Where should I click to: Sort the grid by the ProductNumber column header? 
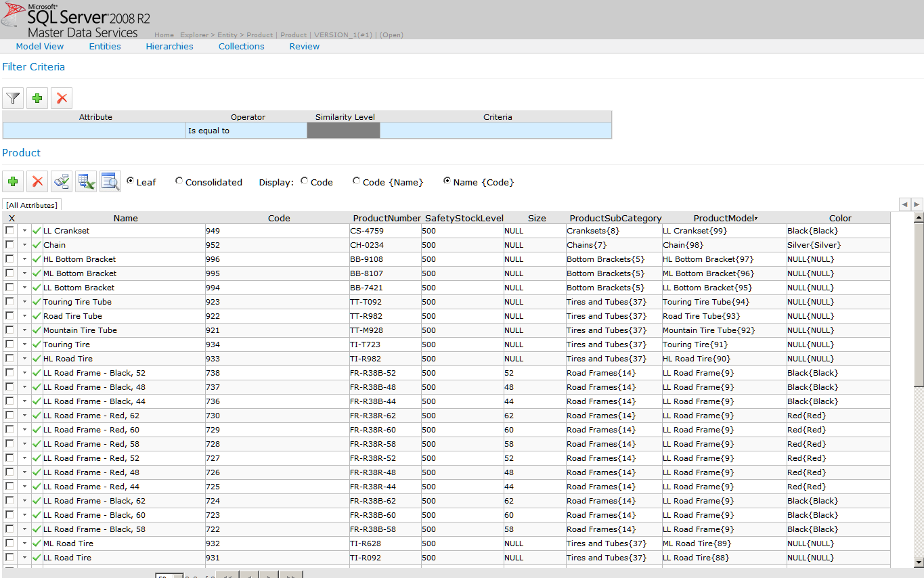[x=387, y=218]
